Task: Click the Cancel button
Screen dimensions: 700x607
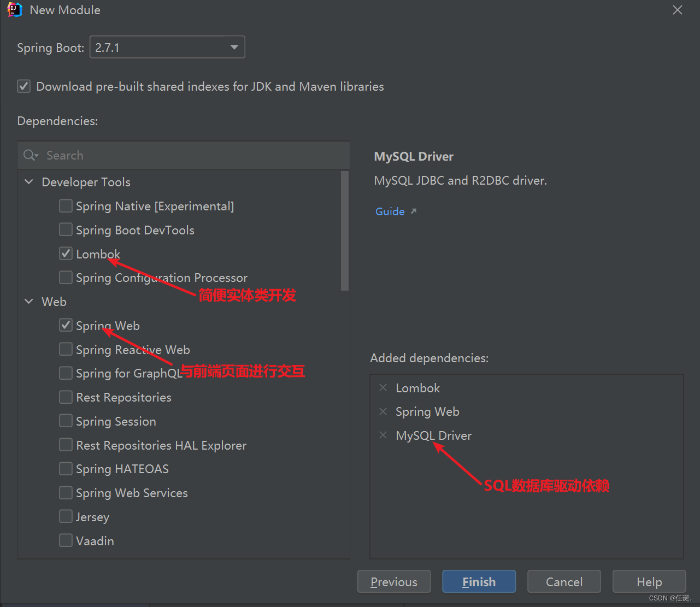Action: click(564, 581)
